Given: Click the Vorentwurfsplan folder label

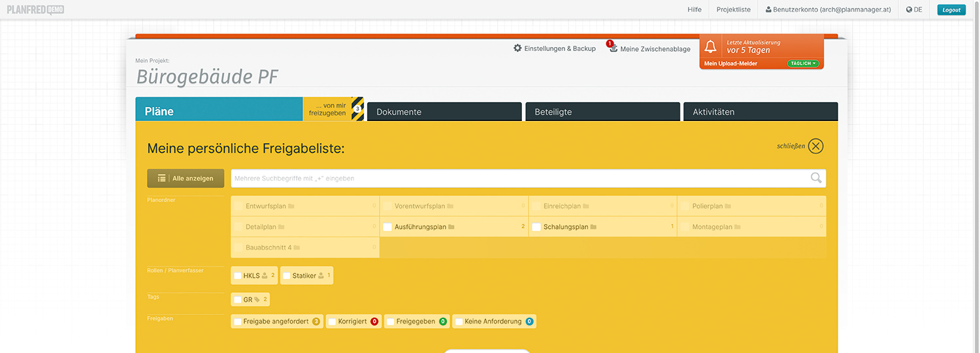Looking at the screenshot, I should (x=419, y=206).
